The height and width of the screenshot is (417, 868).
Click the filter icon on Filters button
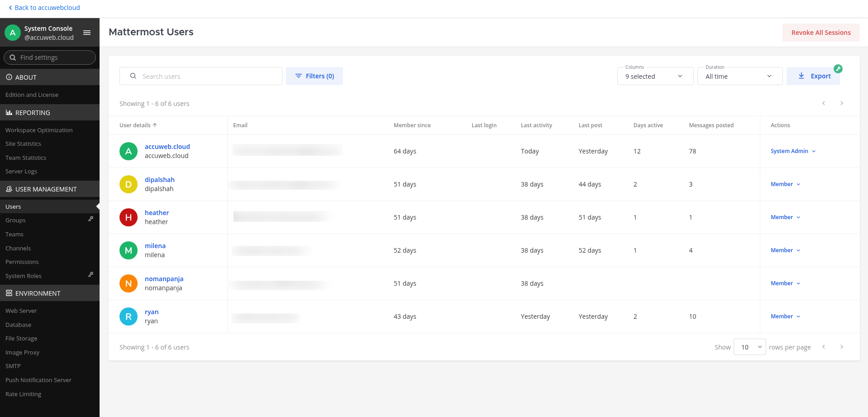[x=299, y=76]
